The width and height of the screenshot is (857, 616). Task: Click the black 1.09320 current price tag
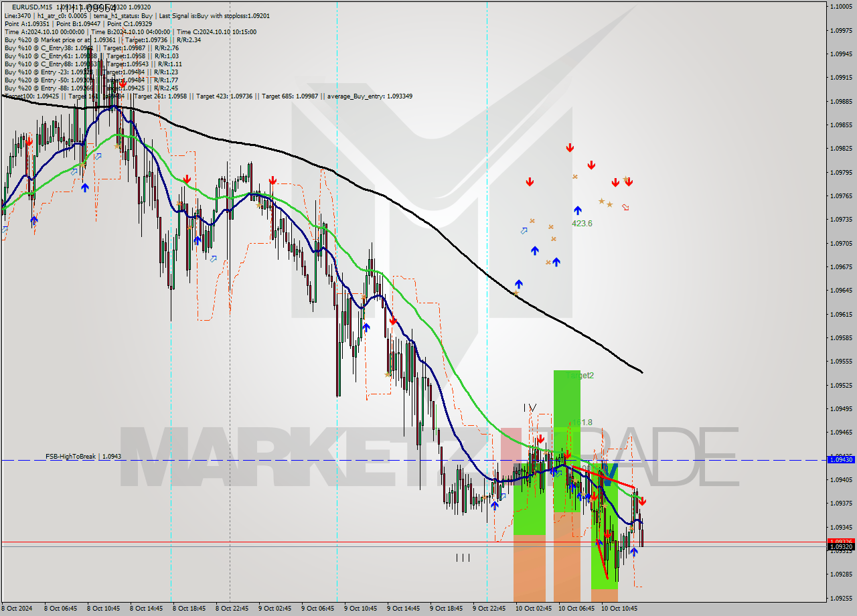pyautogui.click(x=841, y=547)
